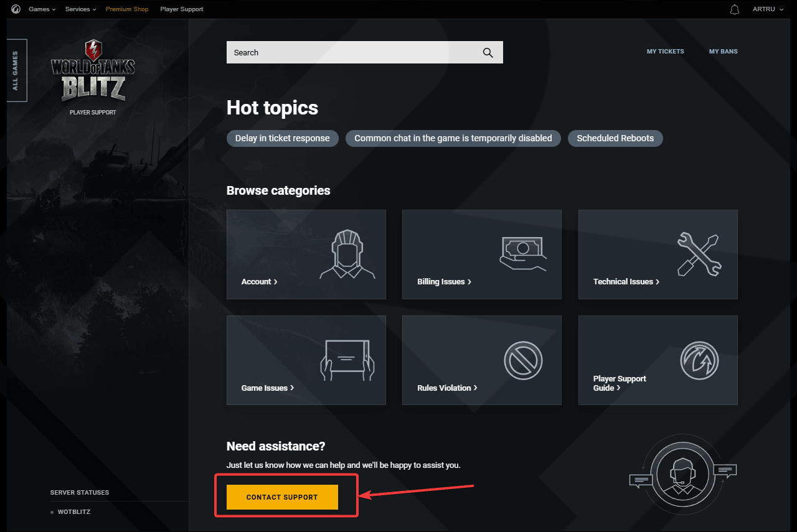Click the Game Issues tablet icon
The width and height of the screenshot is (797, 532).
pyautogui.click(x=347, y=360)
